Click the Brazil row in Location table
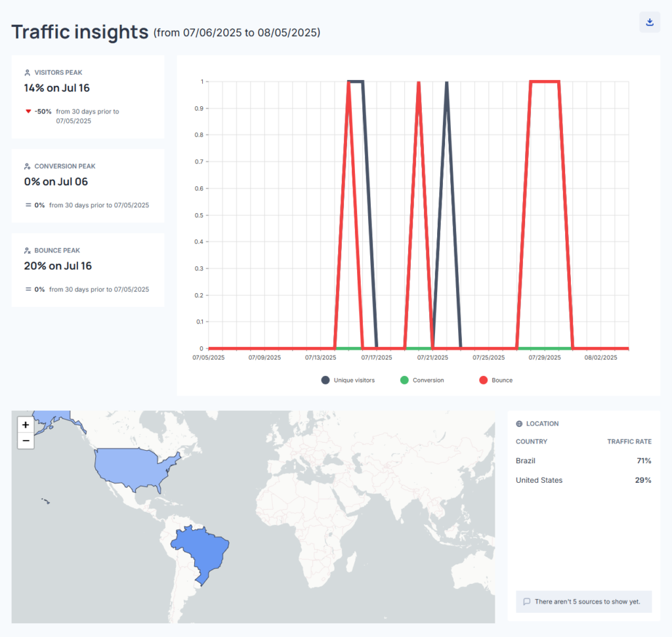This screenshot has width=672, height=637. (583, 461)
